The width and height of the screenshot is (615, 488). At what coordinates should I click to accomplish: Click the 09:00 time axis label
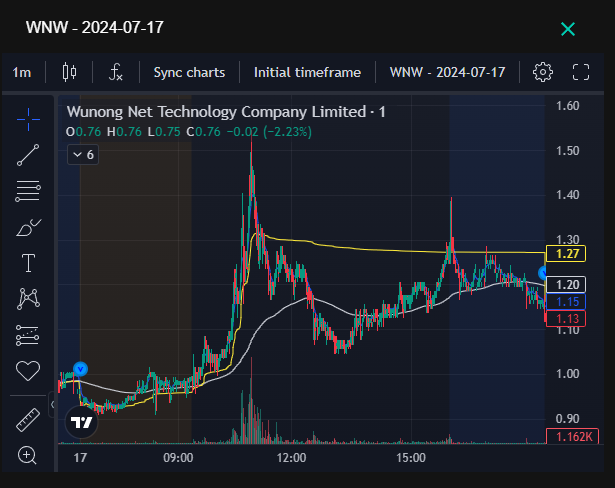tap(178, 458)
